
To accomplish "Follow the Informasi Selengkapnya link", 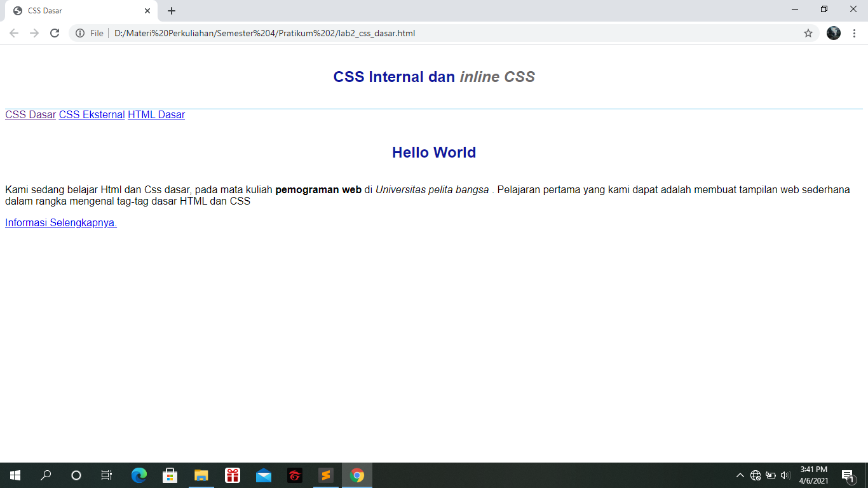I will (x=61, y=223).
